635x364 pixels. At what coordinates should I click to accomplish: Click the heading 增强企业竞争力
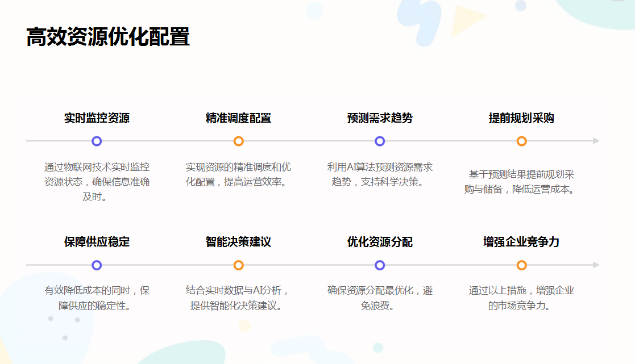(522, 242)
